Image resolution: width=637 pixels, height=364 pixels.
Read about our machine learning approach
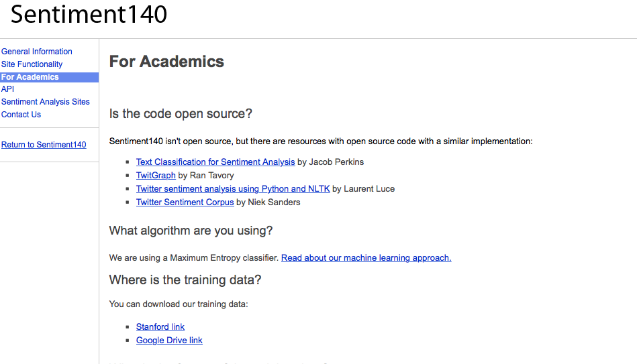tap(366, 258)
